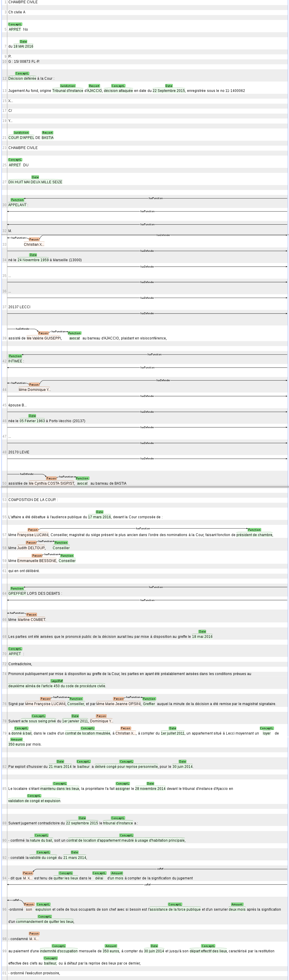289x980 pixels.
Task: Click the Juridiction label above 'COUR D'APPEL'
Action: [21, 133]
